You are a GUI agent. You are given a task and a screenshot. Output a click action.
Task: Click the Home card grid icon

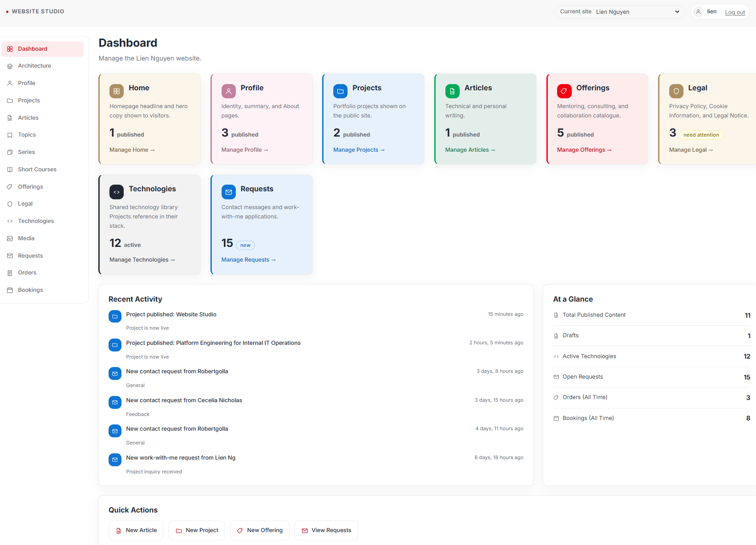117,91
